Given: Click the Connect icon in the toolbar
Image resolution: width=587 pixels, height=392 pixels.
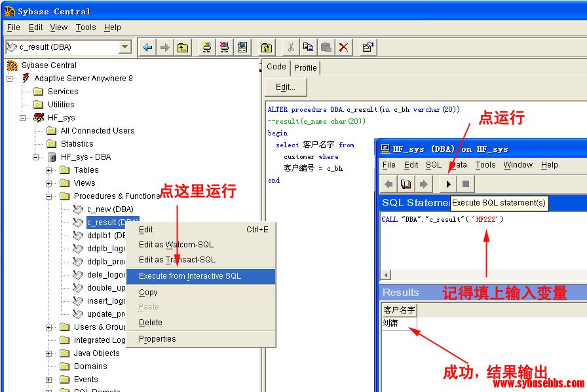Looking at the screenshot, I should (x=207, y=47).
